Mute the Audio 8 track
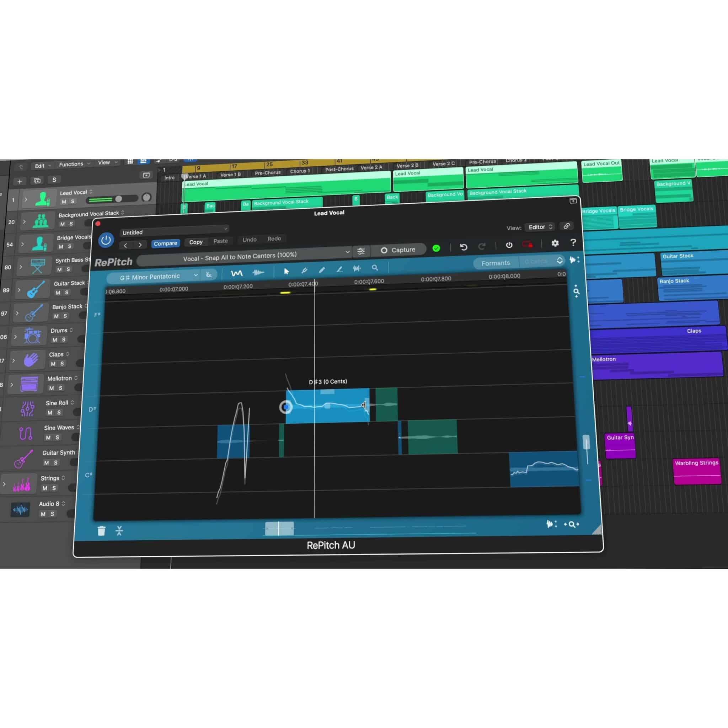The image size is (728, 728). [x=43, y=514]
